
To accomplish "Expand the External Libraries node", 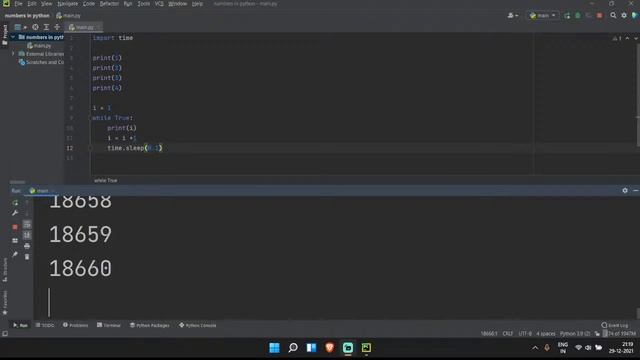I will click(13, 54).
